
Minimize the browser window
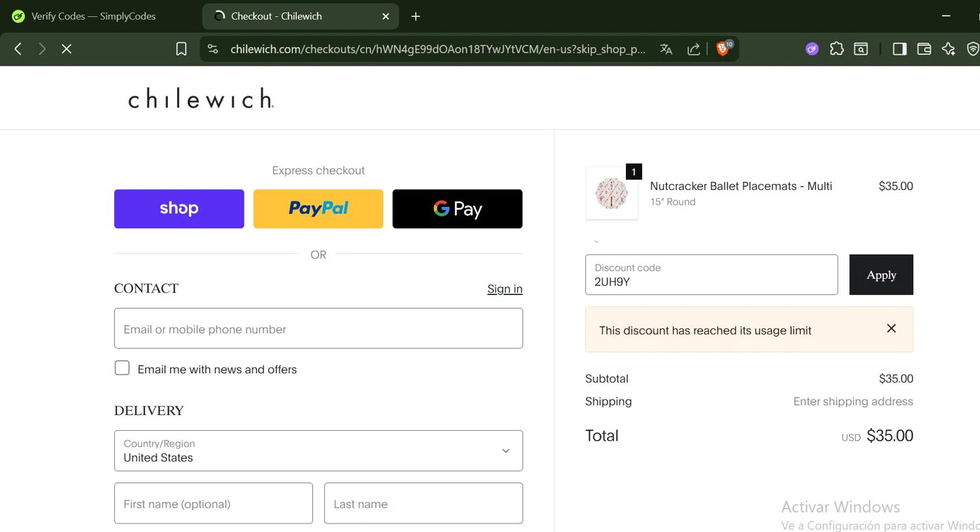pos(946,16)
